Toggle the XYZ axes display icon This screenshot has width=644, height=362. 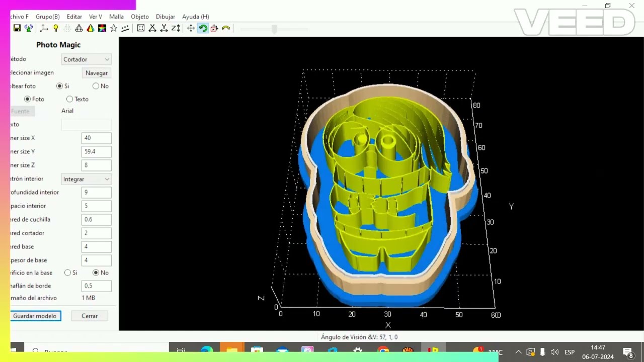pos(44,28)
